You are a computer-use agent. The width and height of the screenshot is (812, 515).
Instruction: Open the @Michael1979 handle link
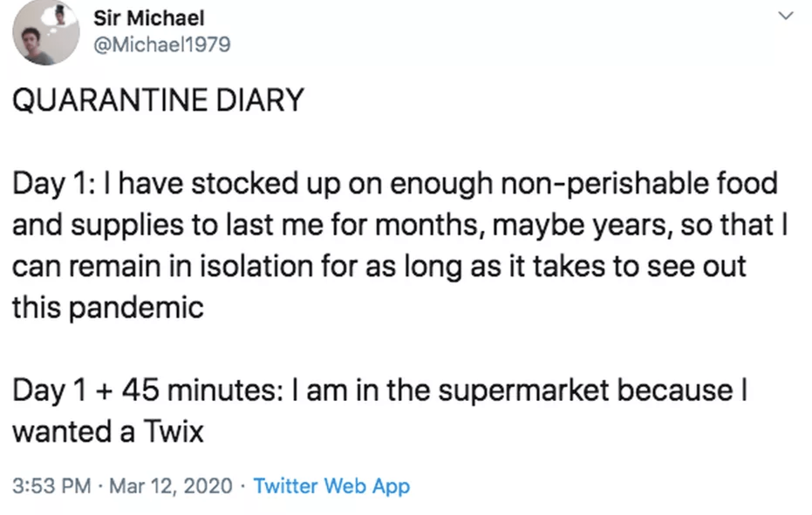point(162,44)
